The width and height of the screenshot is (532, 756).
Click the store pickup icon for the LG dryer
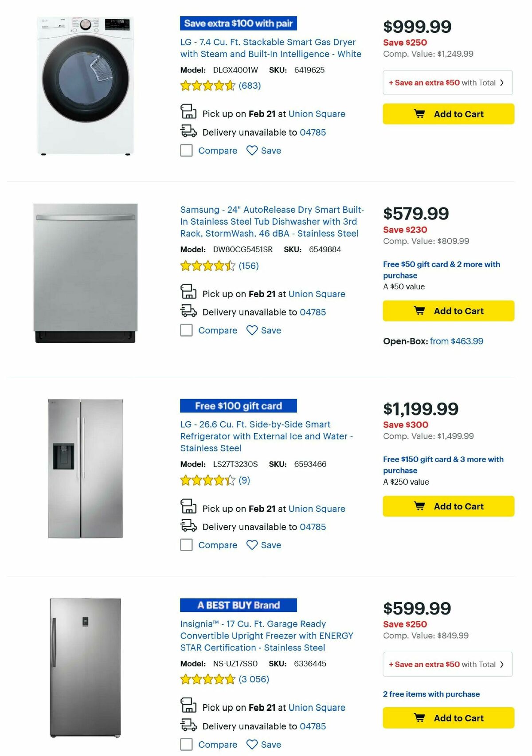(x=188, y=113)
